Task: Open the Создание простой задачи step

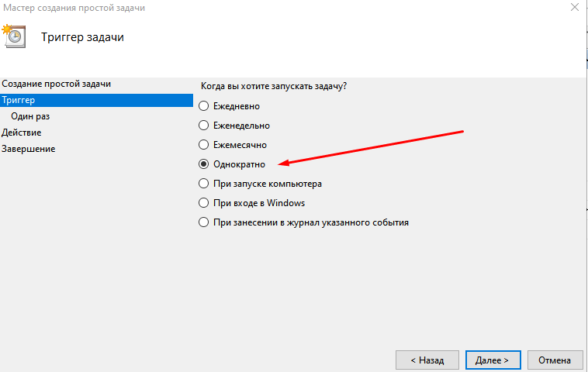Action: [x=56, y=84]
